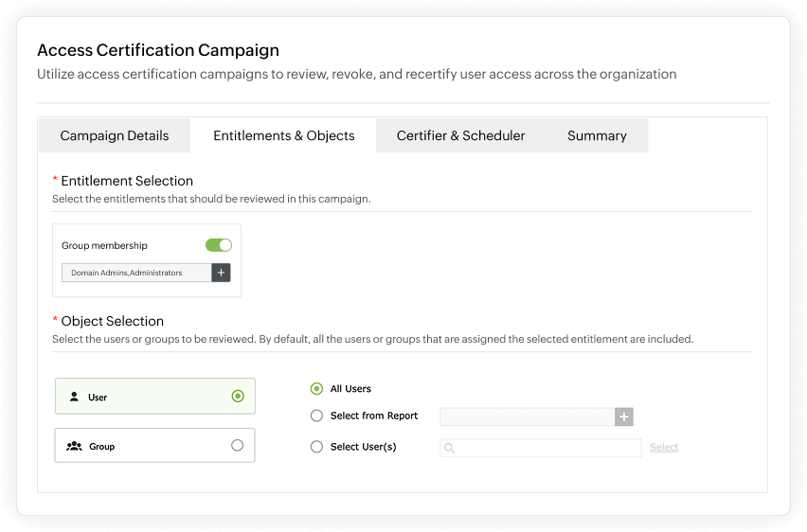Open the Certifier & Scheduler tab

pos(460,135)
